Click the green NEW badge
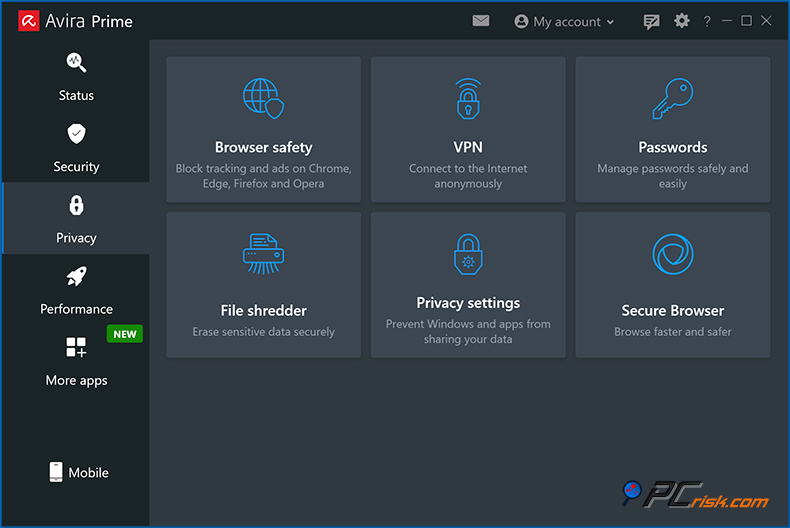The image size is (790, 528). click(125, 334)
